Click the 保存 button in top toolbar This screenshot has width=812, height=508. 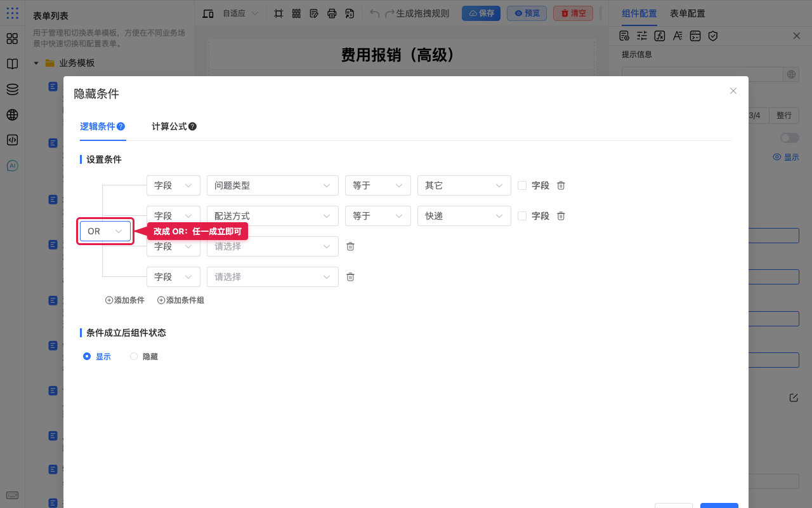click(x=481, y=13)
